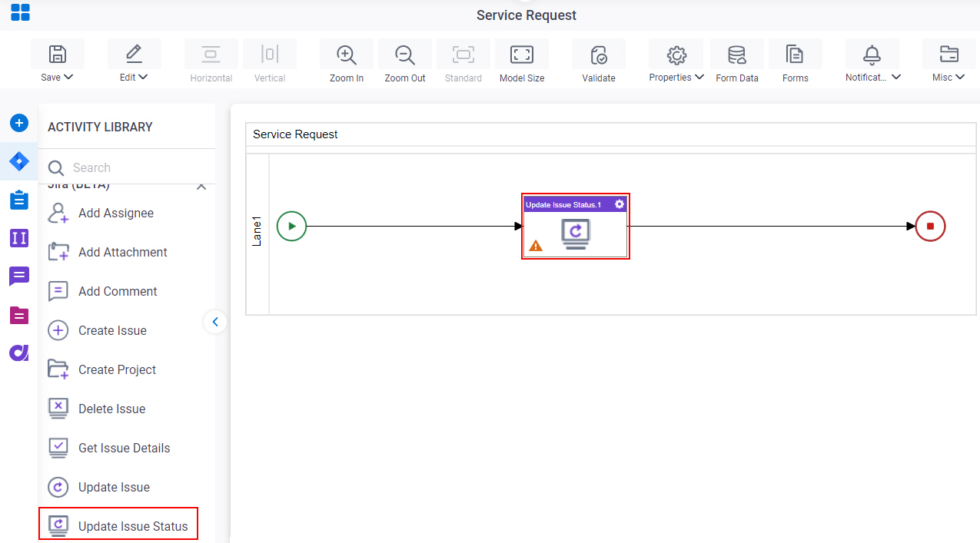Click the Service Request pool header
This screenshot has height=543, width=980.
coord(611,134)
